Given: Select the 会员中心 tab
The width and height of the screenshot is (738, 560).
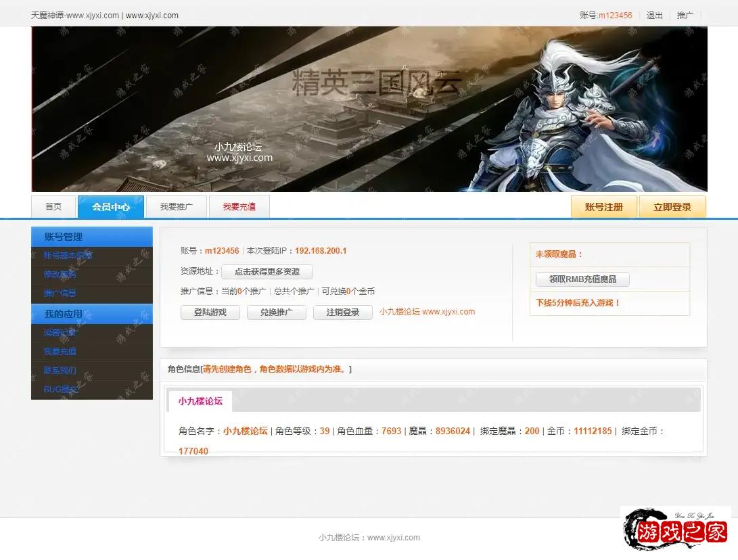Looking at the screenshot, I should pyautogui.click(x=111, y=207).
